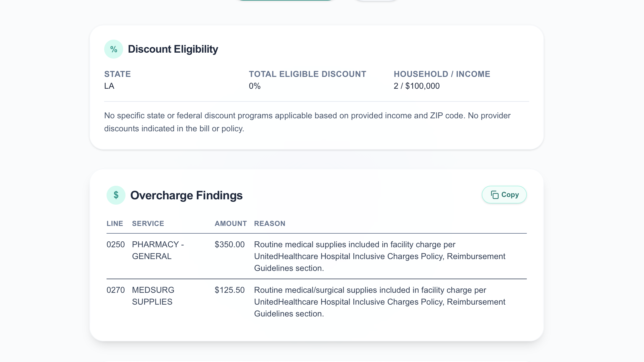Click the Overcharge Findings heading
This screenshot has width=644, height=362.
pyautogui.click(x=186, y=195)
